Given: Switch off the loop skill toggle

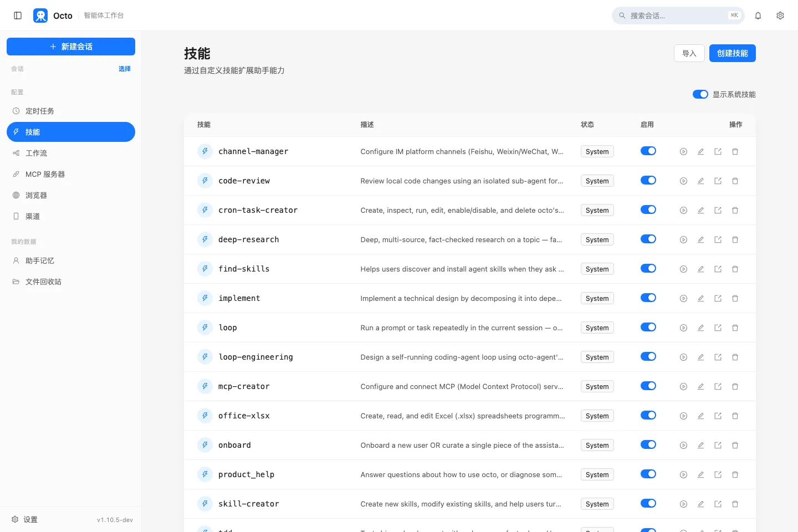Looking at the screenshot, I should 648,327.
